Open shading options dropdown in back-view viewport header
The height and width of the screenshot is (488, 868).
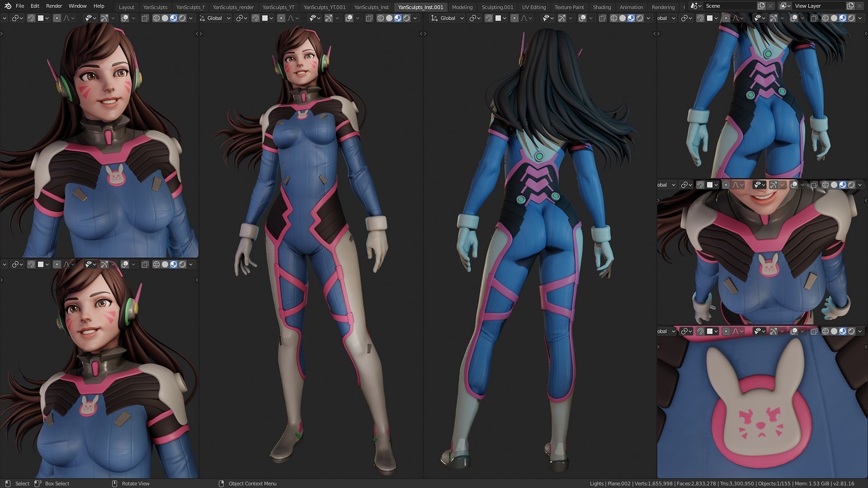click(648, 18)
